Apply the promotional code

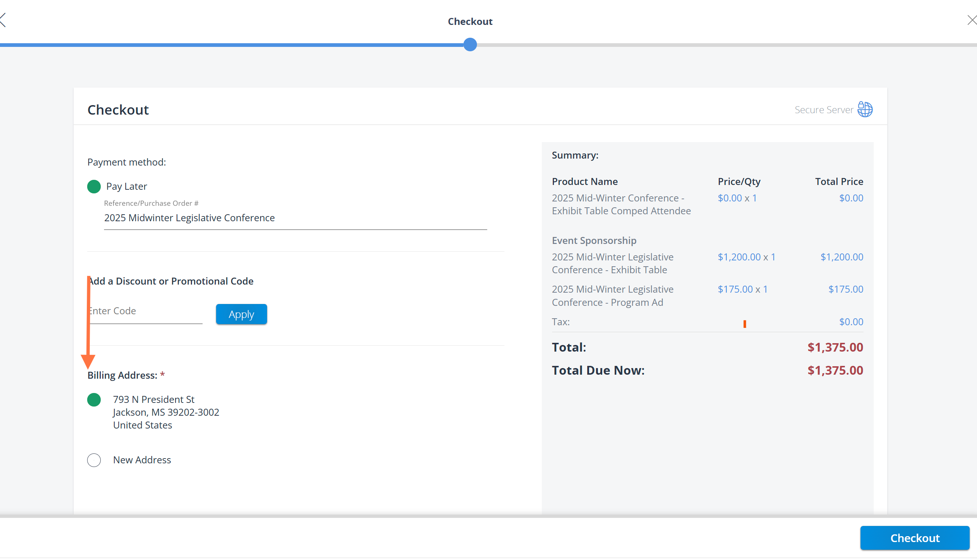pyautogui.click(x=241, y=314)
